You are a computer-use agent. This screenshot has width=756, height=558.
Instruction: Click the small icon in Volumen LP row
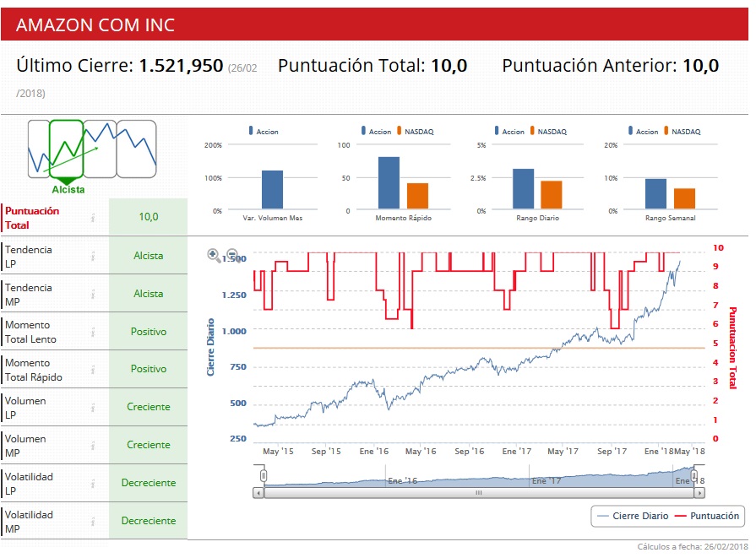(x=93, y=408)
